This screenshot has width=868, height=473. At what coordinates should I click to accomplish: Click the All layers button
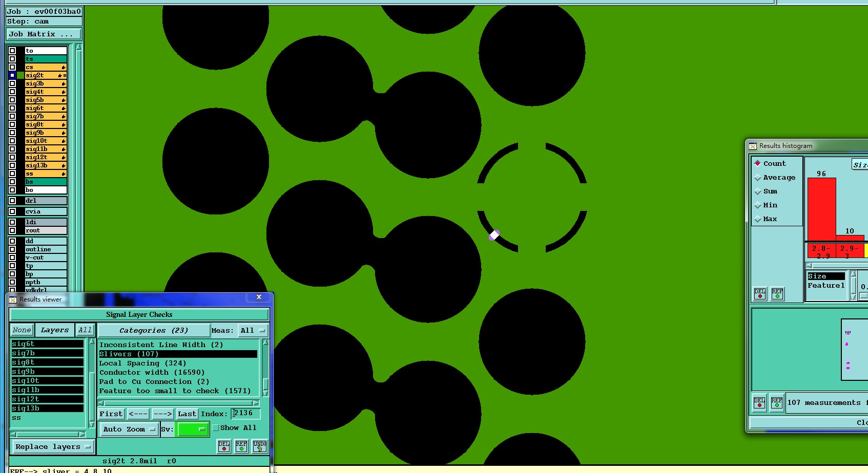(85, 330)
